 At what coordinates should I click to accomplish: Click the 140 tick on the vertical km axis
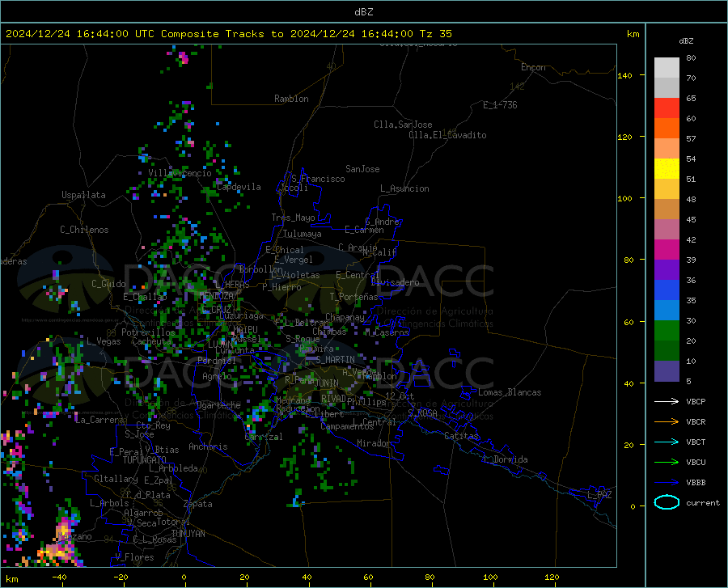[x=624, y=75]
